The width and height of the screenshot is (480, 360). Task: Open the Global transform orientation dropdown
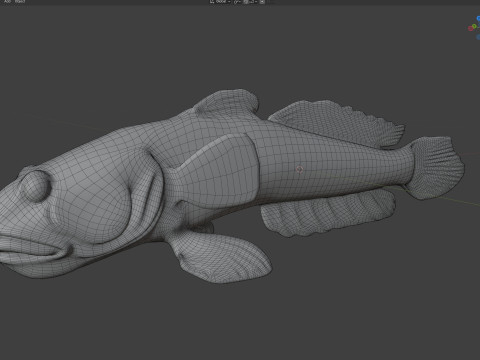(x=221, y=2)
